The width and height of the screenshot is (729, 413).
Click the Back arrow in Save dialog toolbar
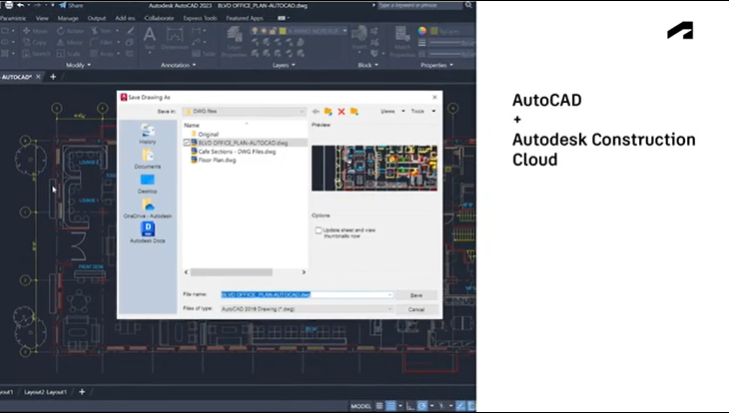tap(316, 112)
